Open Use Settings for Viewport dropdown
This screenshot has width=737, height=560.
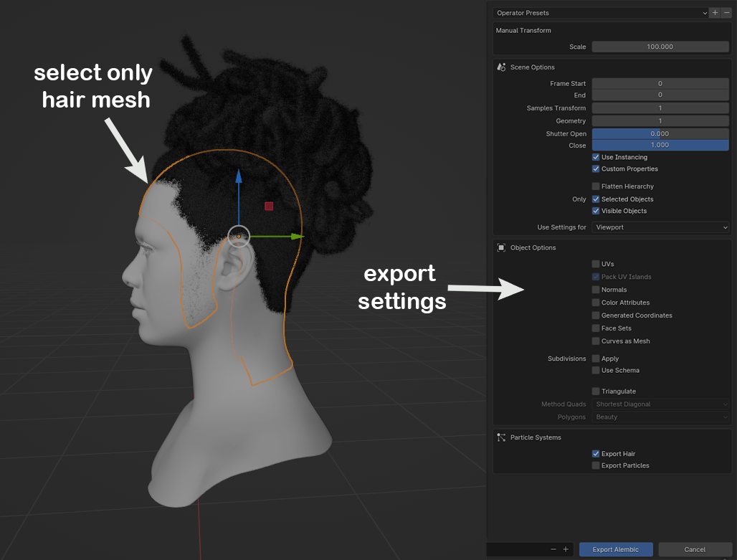click(x=660, y=227)
